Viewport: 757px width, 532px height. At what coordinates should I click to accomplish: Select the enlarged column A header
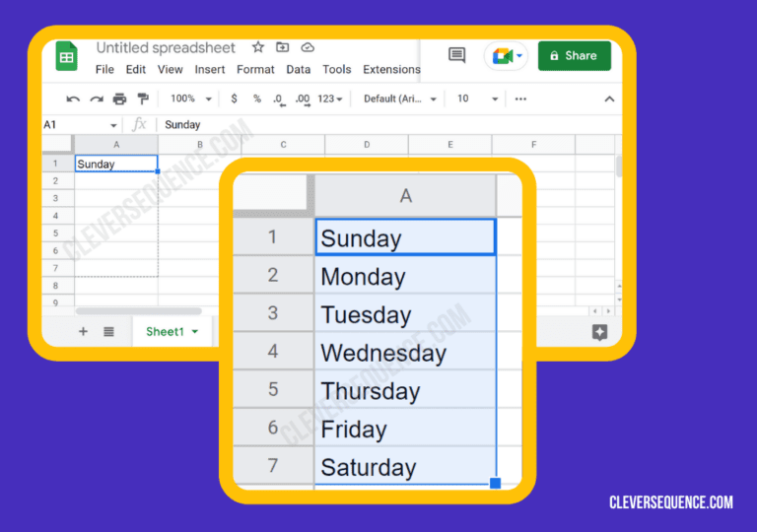coord(405,196)
